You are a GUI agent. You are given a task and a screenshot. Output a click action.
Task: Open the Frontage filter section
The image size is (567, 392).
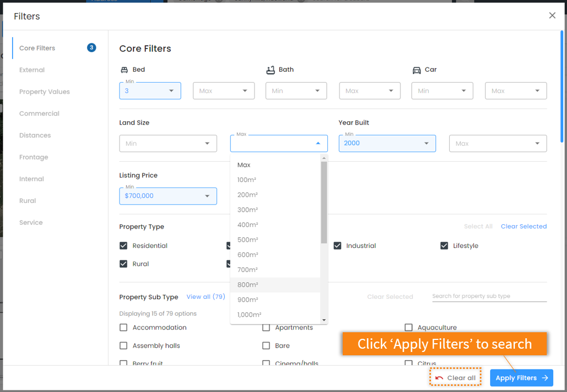coord(33,157)
